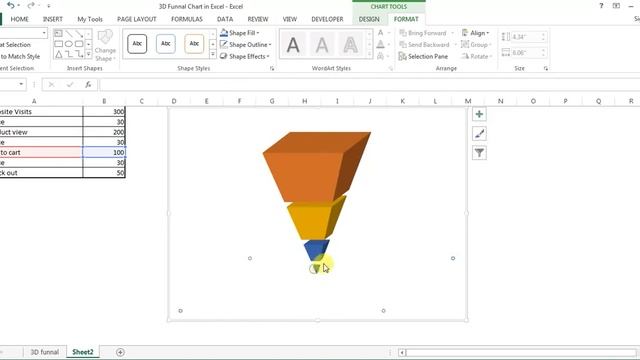Open Chart Styles paintbrush button

(x=479, y=133)
